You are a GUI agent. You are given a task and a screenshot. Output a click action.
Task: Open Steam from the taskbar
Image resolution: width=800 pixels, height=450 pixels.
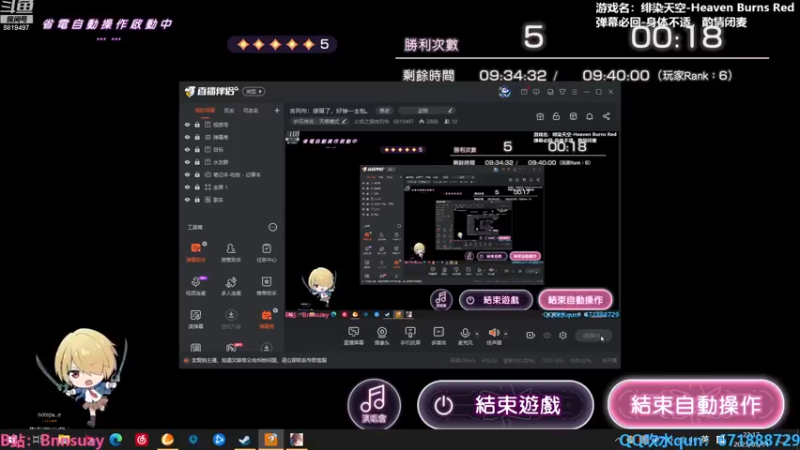244,439
